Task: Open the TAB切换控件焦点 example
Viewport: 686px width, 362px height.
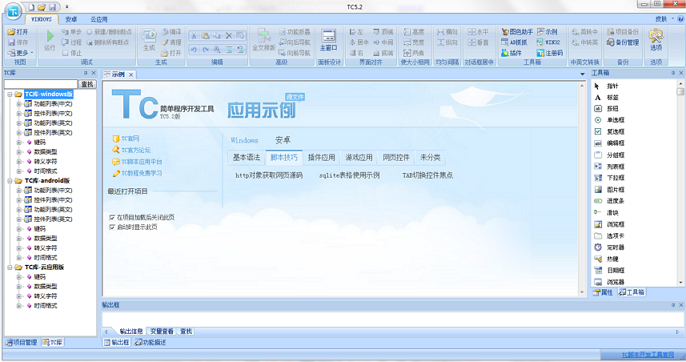Action: (x=427, y=176)
